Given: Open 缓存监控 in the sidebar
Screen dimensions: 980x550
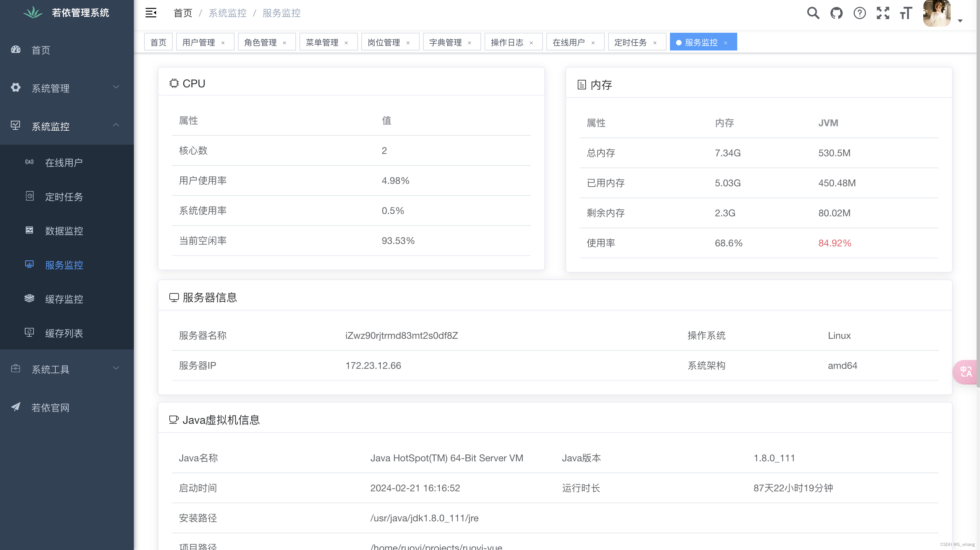Looking at the screenshot, I should coord(64,299).
